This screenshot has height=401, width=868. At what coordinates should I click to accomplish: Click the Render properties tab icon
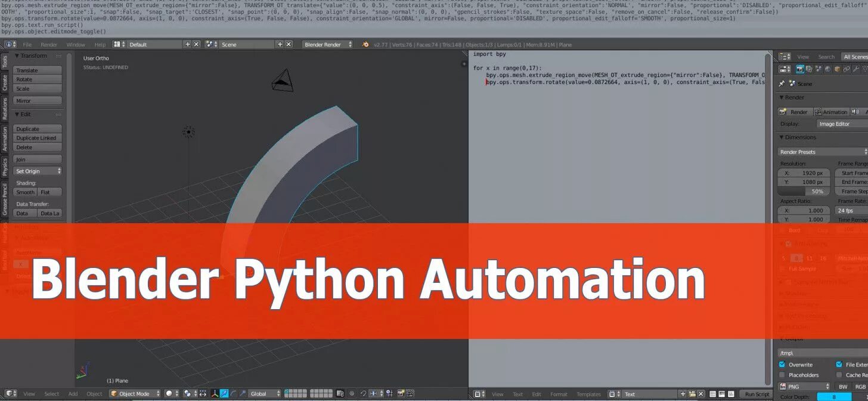point(800,69)
